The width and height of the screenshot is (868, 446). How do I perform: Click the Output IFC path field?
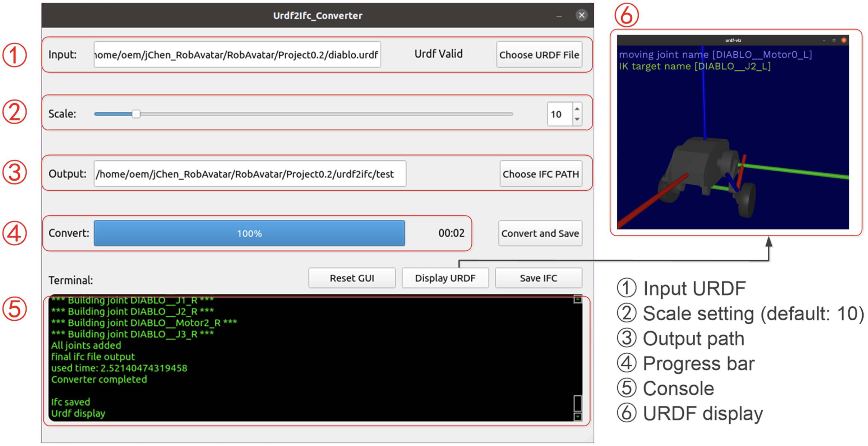point(250,174)
